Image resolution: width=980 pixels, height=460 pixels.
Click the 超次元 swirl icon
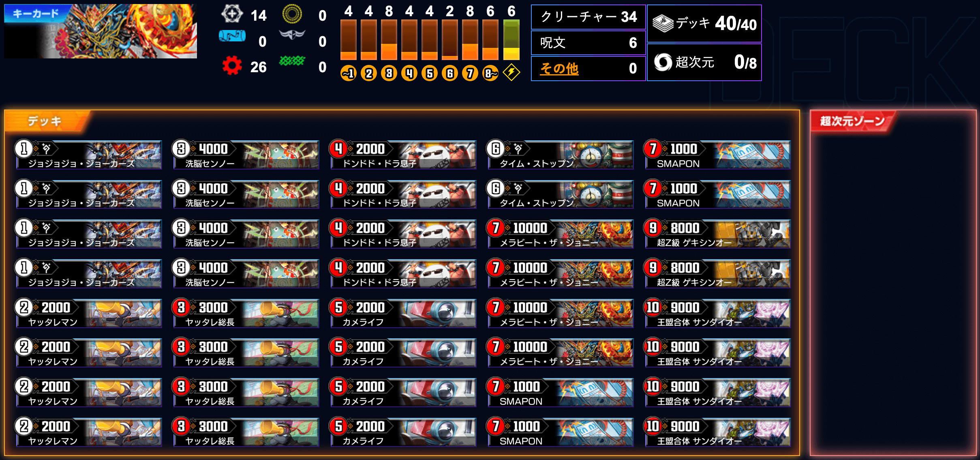[663, 62]
